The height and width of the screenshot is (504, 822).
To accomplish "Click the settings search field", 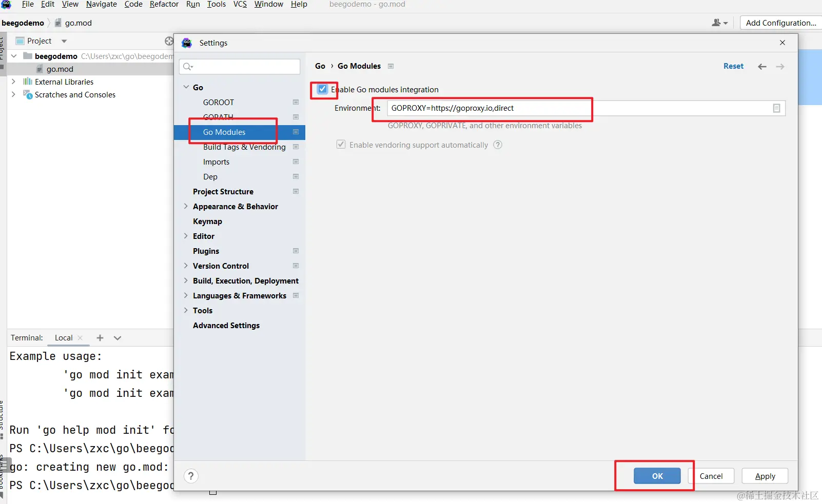I will click(240, 67).
